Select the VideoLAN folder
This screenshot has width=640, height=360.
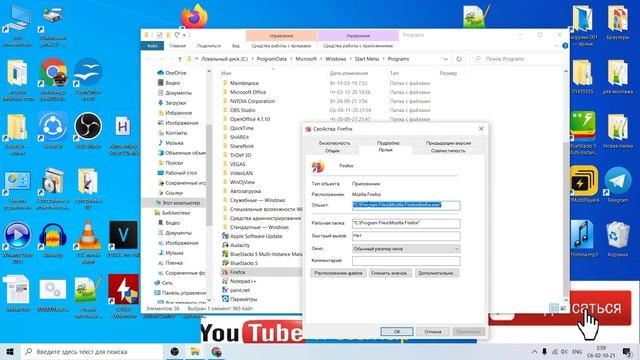[x=241, y=173]
